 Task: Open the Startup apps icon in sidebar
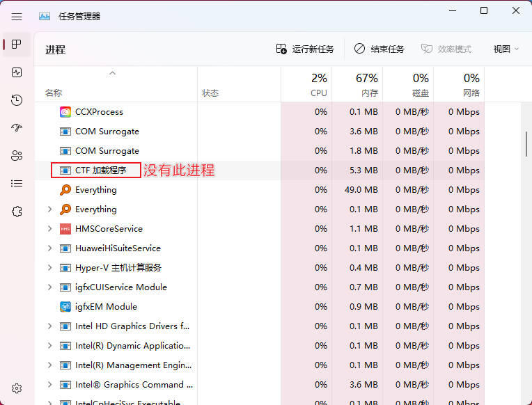[x=17, y=128]
